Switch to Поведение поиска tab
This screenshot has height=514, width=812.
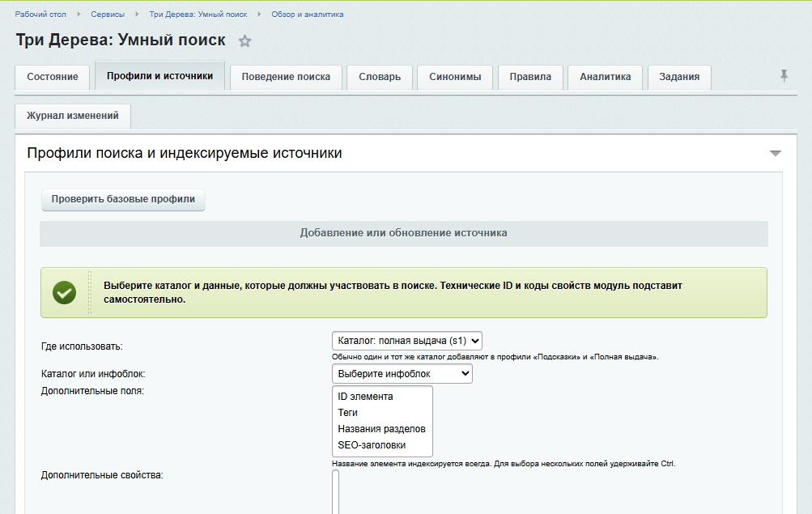click(286, 77)
